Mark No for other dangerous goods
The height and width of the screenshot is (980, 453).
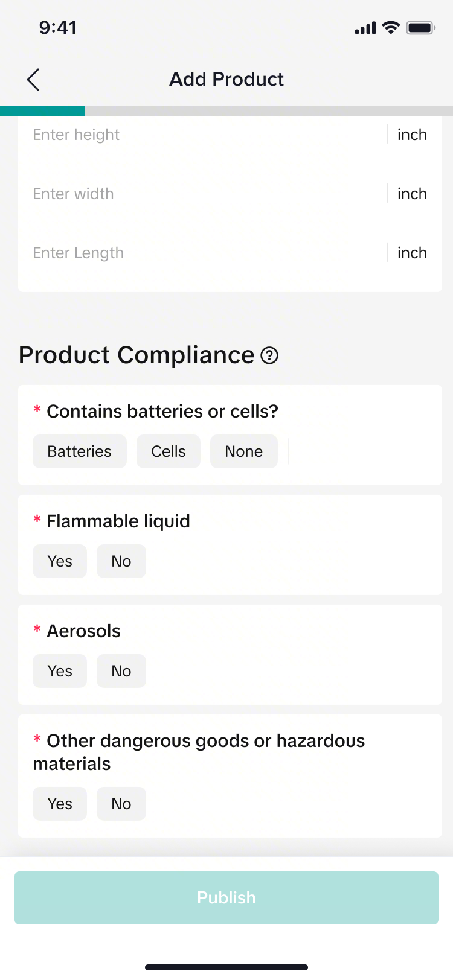tap(121, 804)
